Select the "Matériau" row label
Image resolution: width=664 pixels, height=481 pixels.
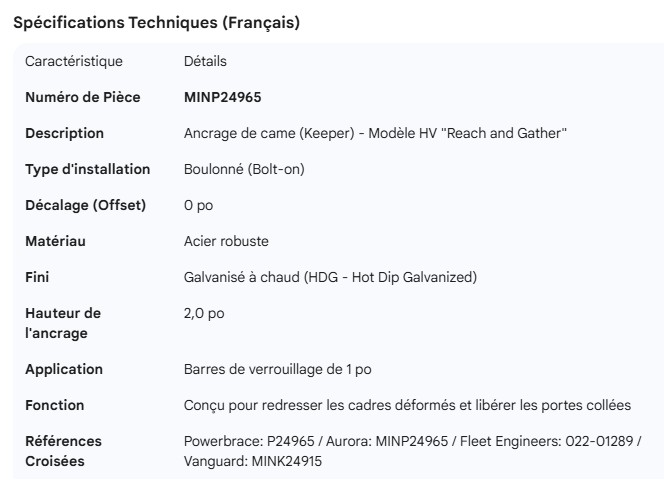(x=56, y=241)
